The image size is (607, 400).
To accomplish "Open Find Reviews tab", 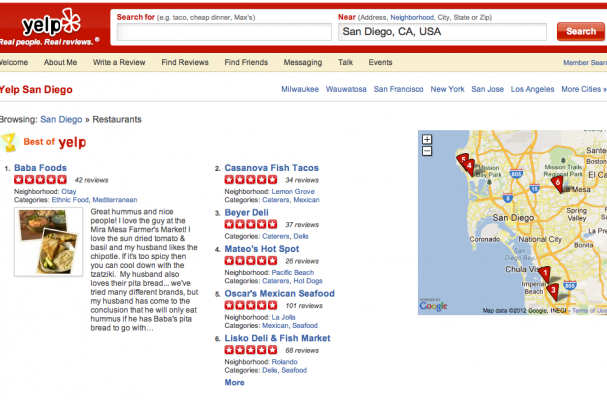I will pyautogui.click(x=185, y=62).
